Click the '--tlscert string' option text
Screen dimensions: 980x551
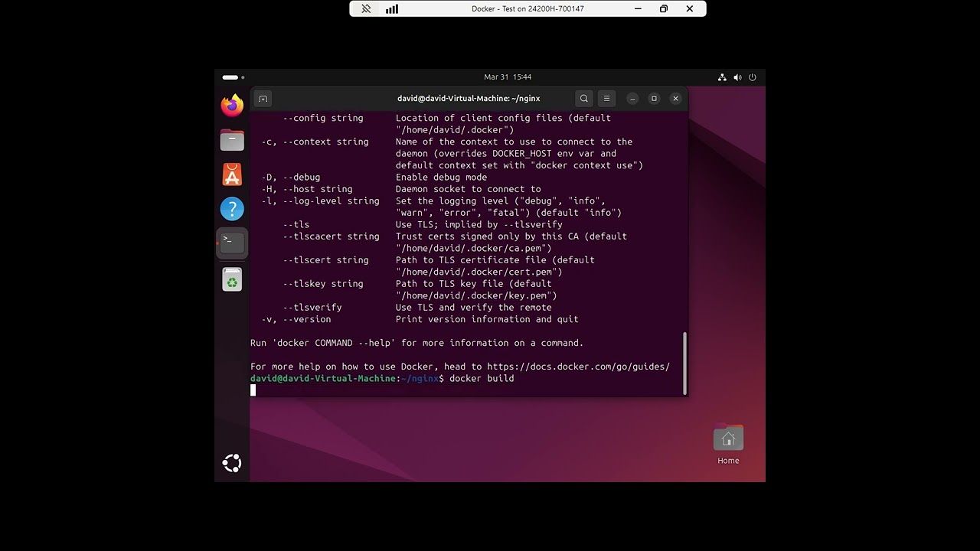(325, 260)
